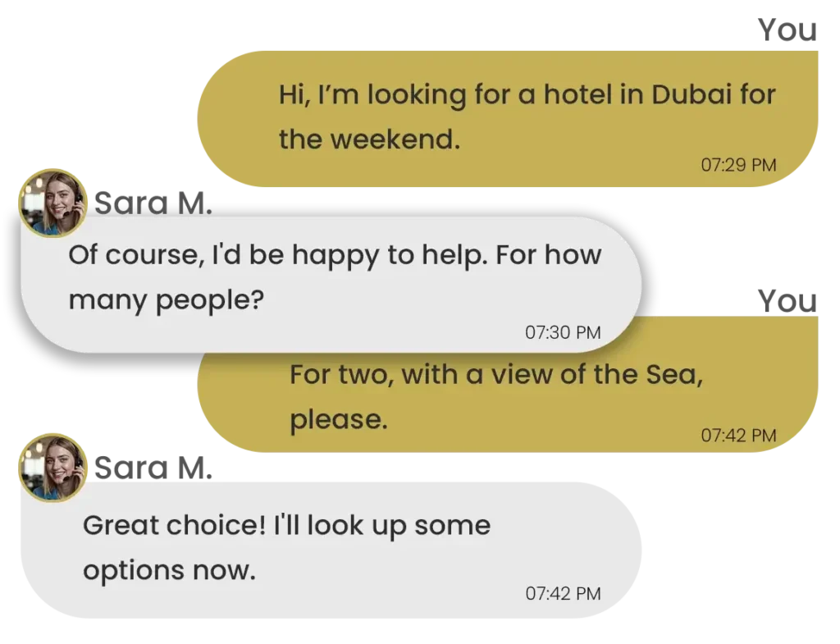Viewport: 840px width, 644px height.
Task: Click the 07:29 PM timestamp
Action: pyautogui.click(x=738, y=165)
